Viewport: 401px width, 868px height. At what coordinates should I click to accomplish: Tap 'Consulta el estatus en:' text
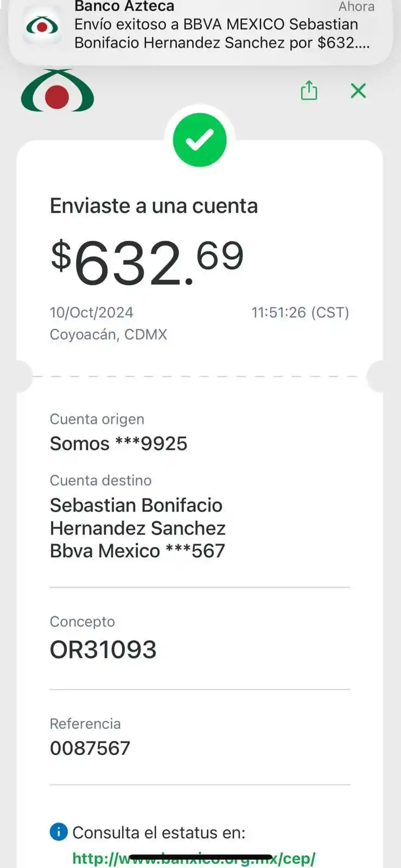coord(158,833)
